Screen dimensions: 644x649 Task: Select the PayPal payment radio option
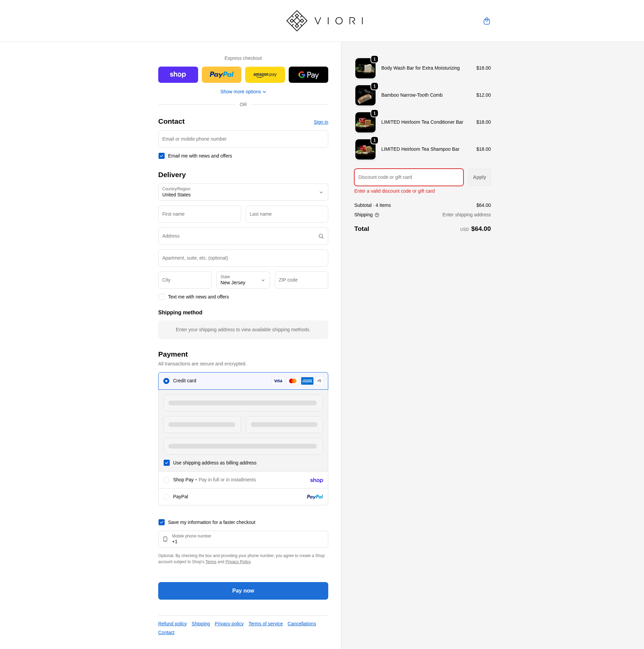[x=166, y=497]
